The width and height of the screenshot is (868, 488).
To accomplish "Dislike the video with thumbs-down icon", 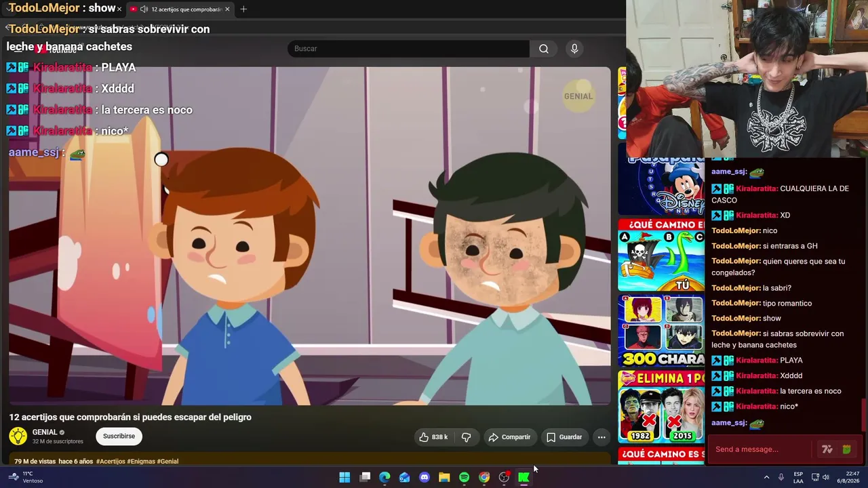I will [x=467, y=437].
